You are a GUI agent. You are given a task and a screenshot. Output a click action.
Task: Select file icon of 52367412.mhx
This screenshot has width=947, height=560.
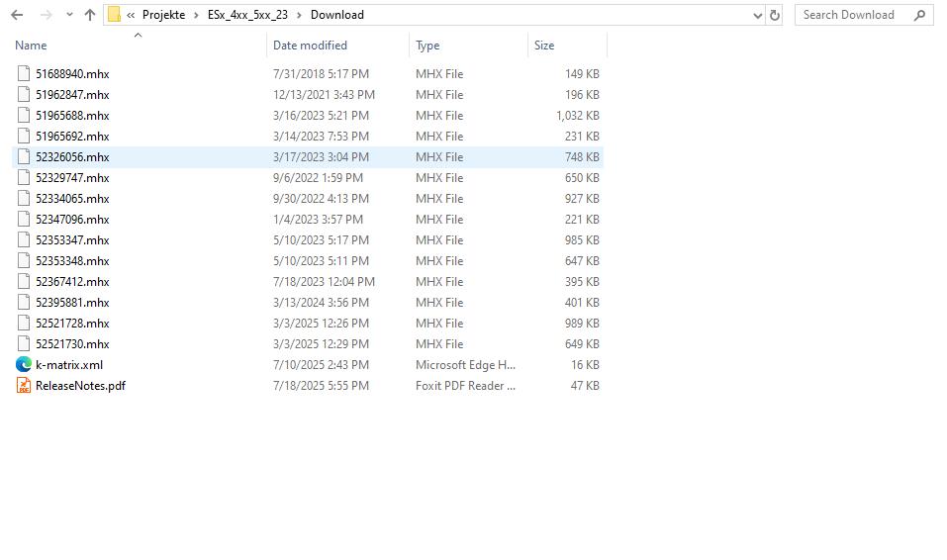click(24, 282)
